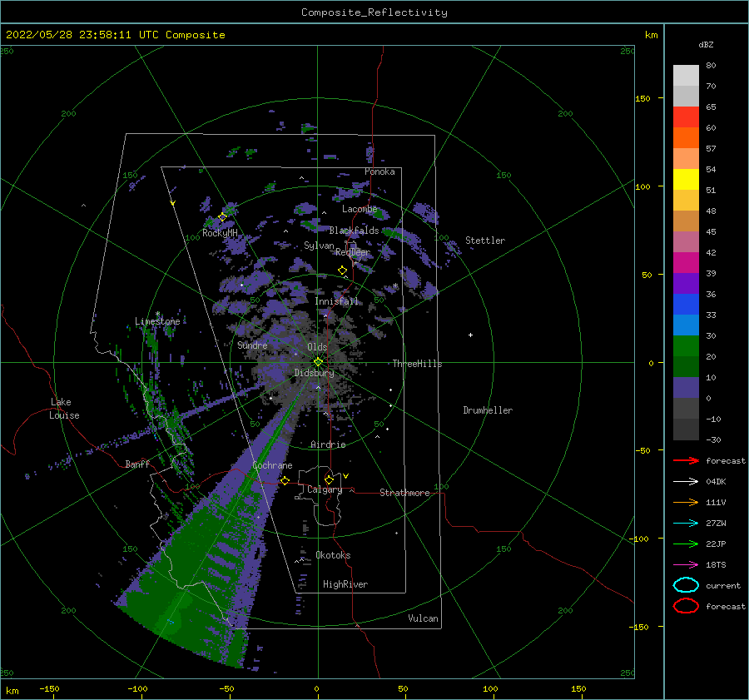Select the Cochrane label

click(x=272, y=465)
